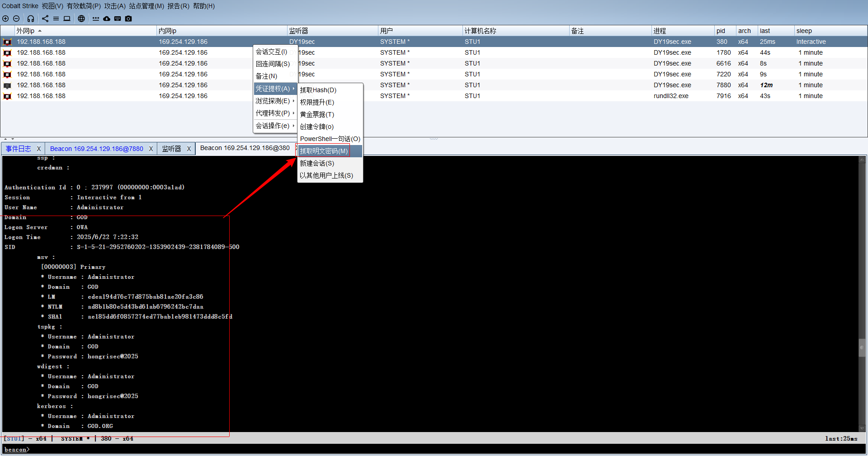The height and width of the screenshot is (456, 868).
Task: Open the 视图(V) menu
Action: [52, 6]
